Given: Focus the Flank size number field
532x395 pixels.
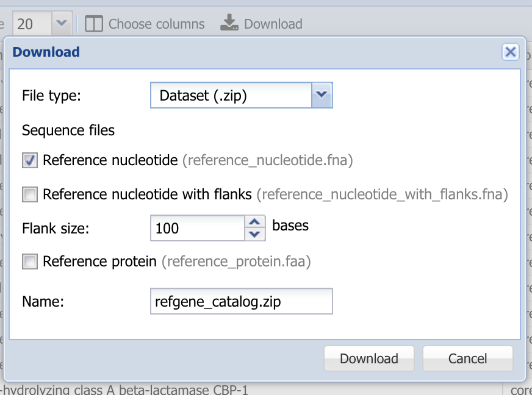Looking at the screenshot, I should click(198, 228).
